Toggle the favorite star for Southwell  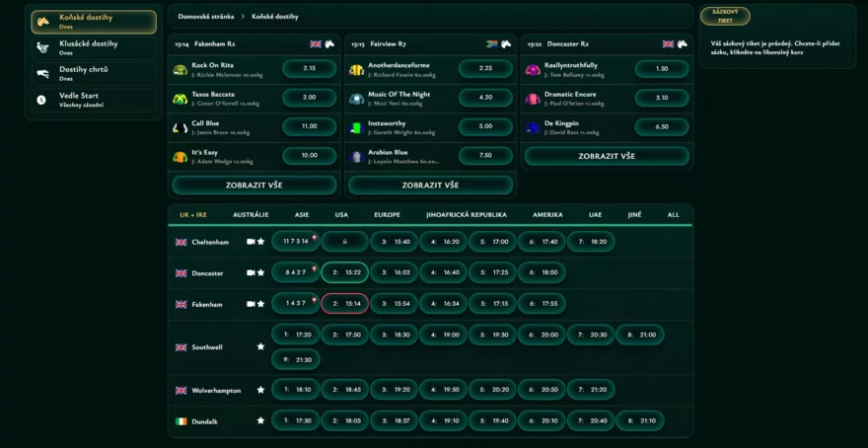tap(261, 347)
